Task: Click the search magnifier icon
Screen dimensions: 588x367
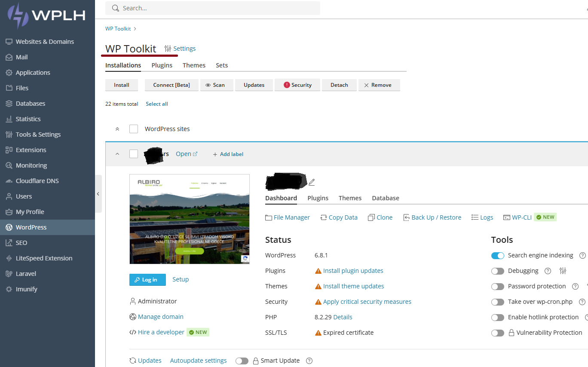Action: pyautogui.click(x=115, y=8)
